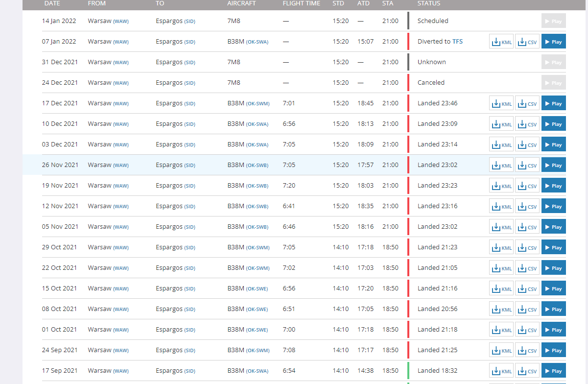The height and width of the screenshot is (384, 588).
Task: Open aircraft OK-SWM on 17 Dec 2021 row
Action: pos(258,104)
